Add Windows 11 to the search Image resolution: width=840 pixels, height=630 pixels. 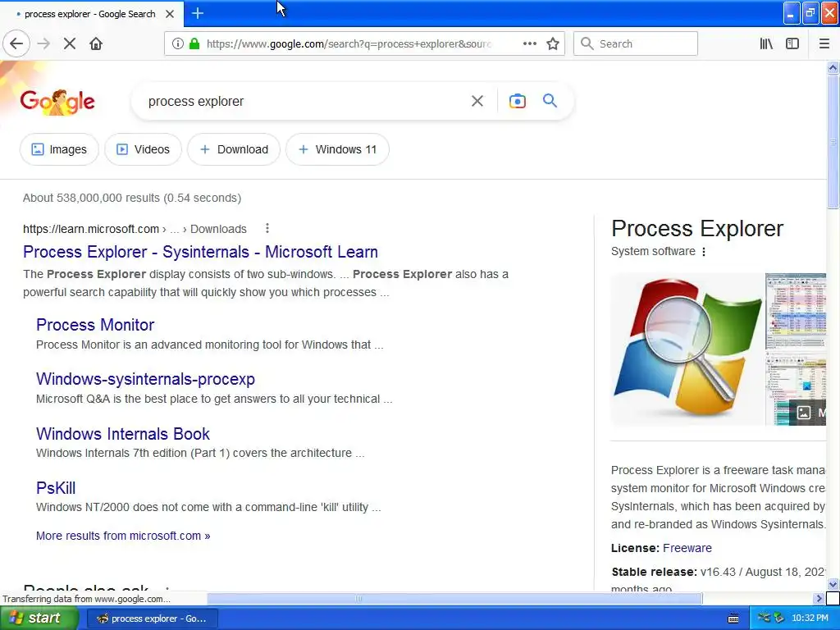337,149
